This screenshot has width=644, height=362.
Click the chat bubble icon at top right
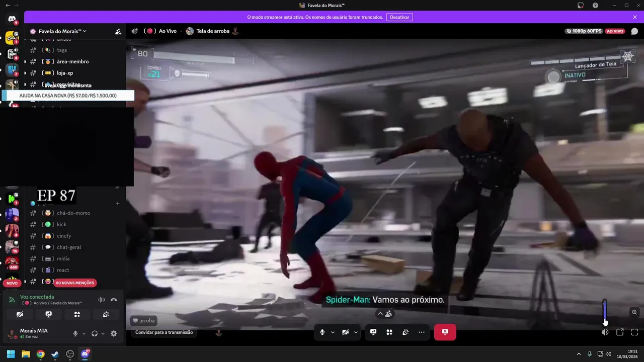[x=634, y=31]
